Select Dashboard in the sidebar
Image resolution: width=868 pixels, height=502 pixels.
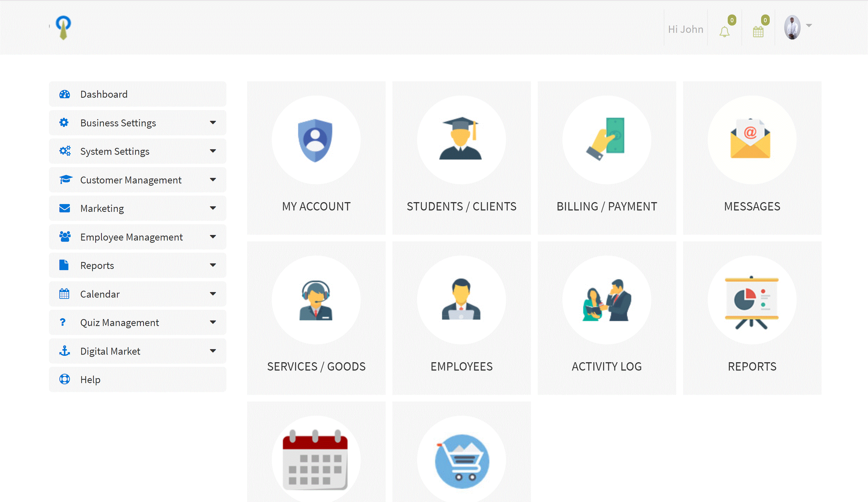click(x=104, y=94)
